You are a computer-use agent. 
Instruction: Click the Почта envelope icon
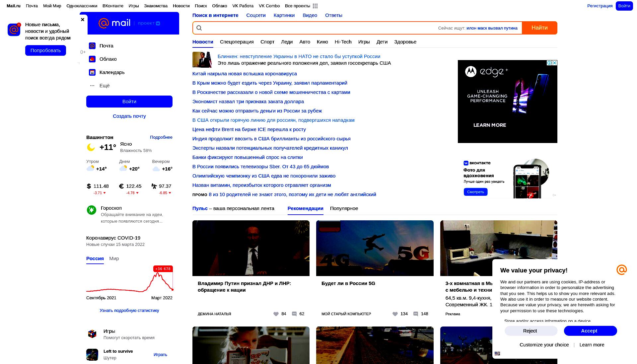92,46
